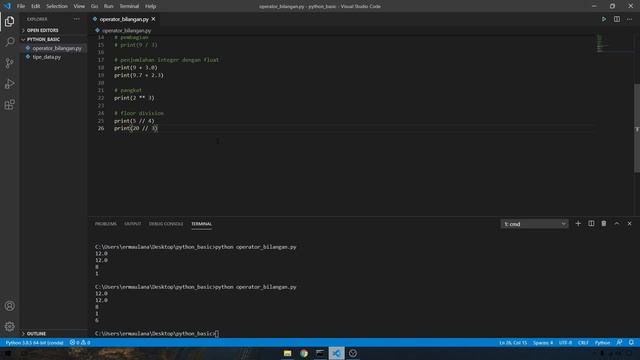Open the Go menu
Screen dimensions: 640x360
tap(94, 6)
